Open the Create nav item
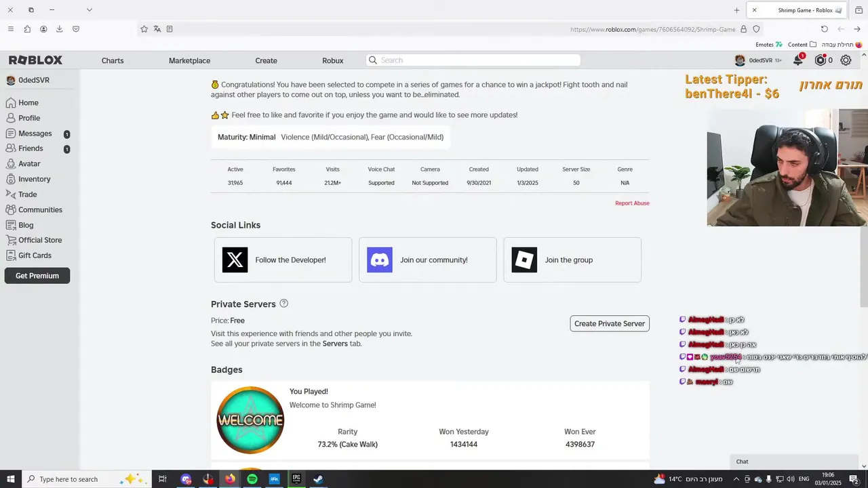The image size is (868, 488). tap(266, 60)
